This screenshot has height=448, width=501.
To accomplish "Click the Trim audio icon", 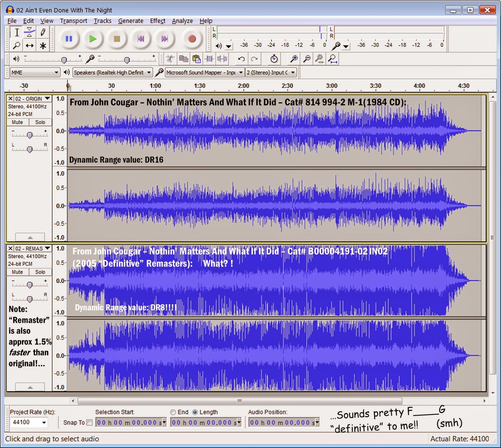I will click(209, 59).
